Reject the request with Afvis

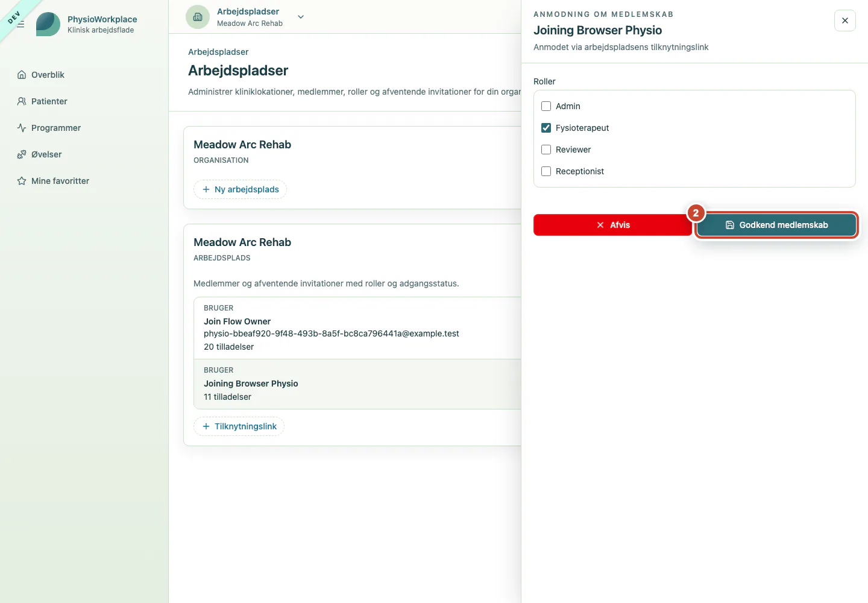click(x=612, y=225)
